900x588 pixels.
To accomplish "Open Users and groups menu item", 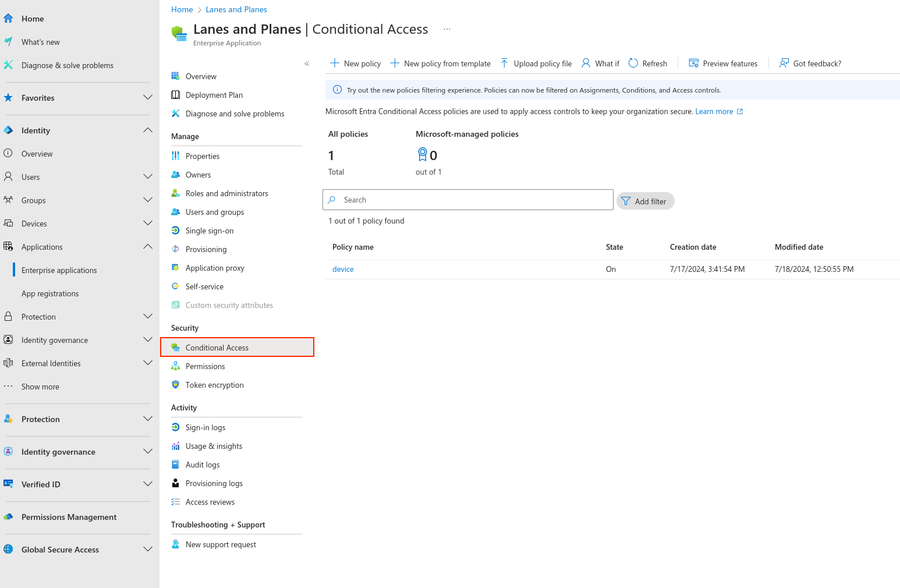I will [215, 212].
